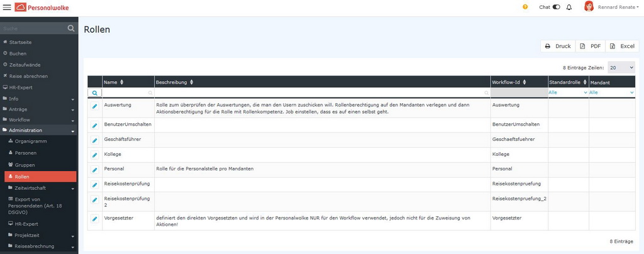Viewport: 644px width, 254px height.
Task: Click the yellow help question mark icon
Action: coord(525,8)
